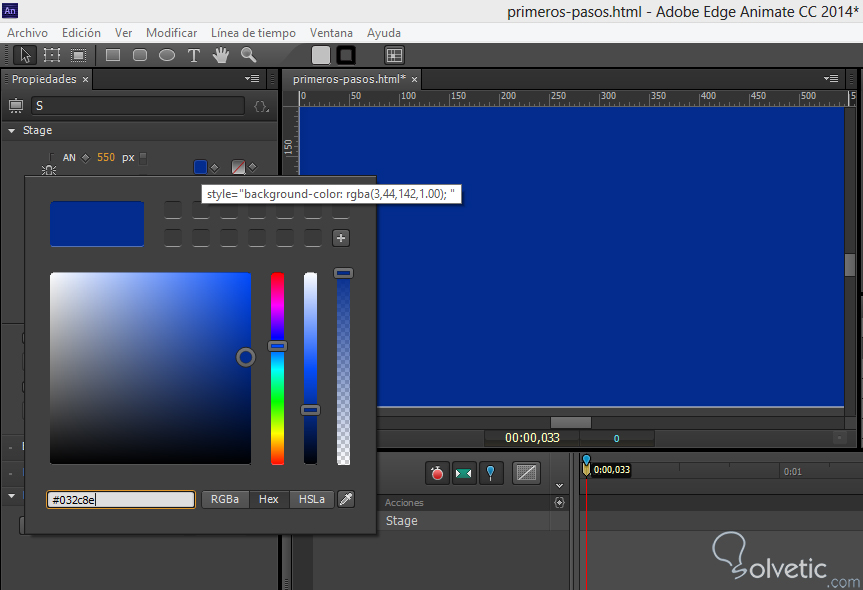Select the Transform tool

tap(52, 55)
